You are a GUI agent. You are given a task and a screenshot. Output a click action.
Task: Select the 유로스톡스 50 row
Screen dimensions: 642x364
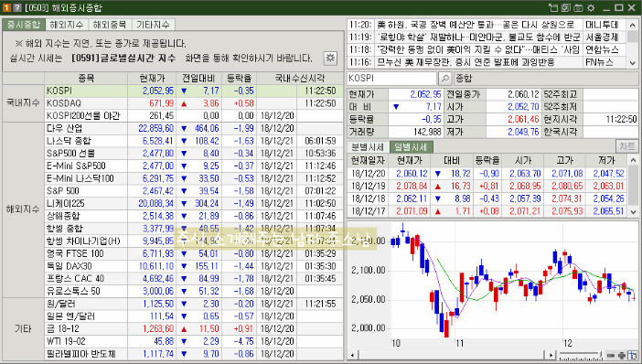[194, 291]
